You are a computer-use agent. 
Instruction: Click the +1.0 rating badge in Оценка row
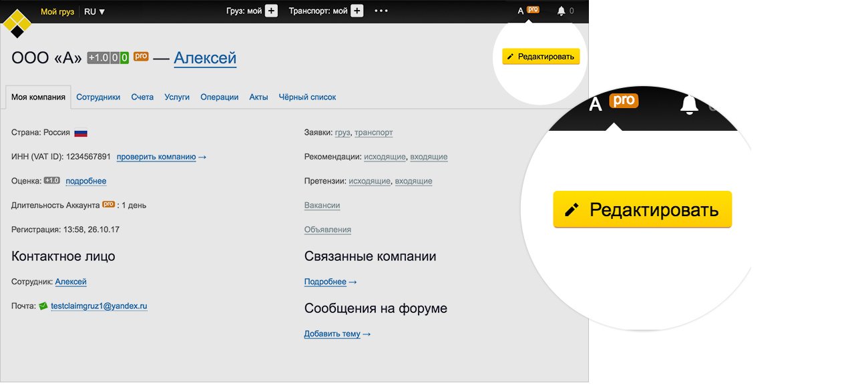click(52, 181)
